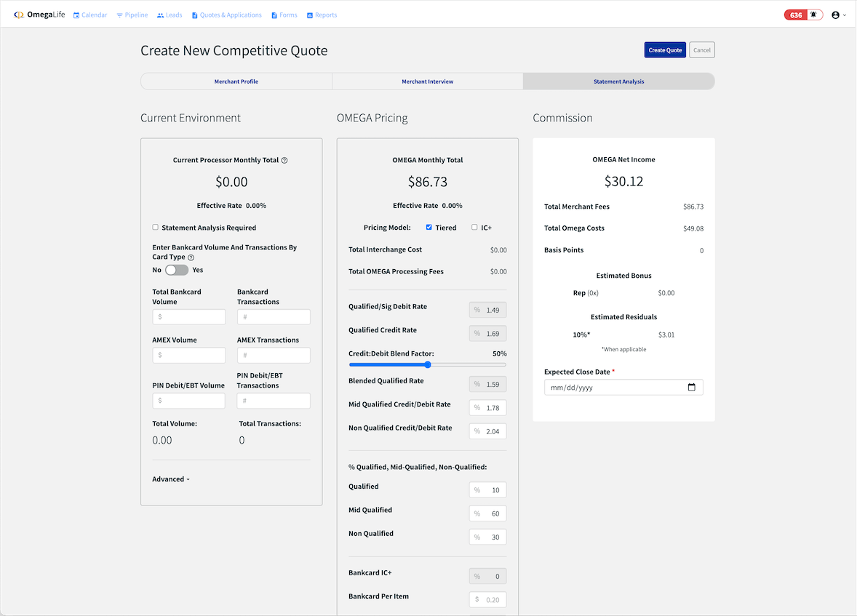Click the Bankcard Per Item field
Image resolution: width=857 pixels, height=616 pixels.
click(487, 599)
